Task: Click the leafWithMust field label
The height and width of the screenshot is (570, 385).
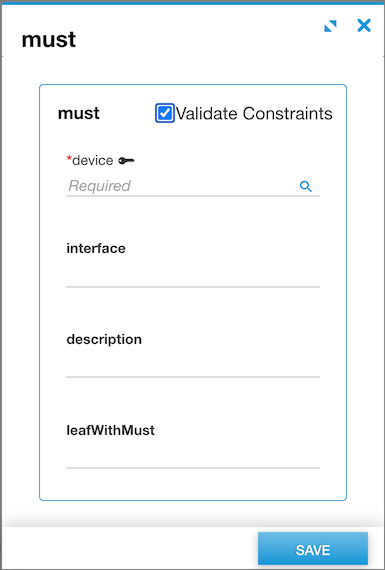Action: coord(111,430)
